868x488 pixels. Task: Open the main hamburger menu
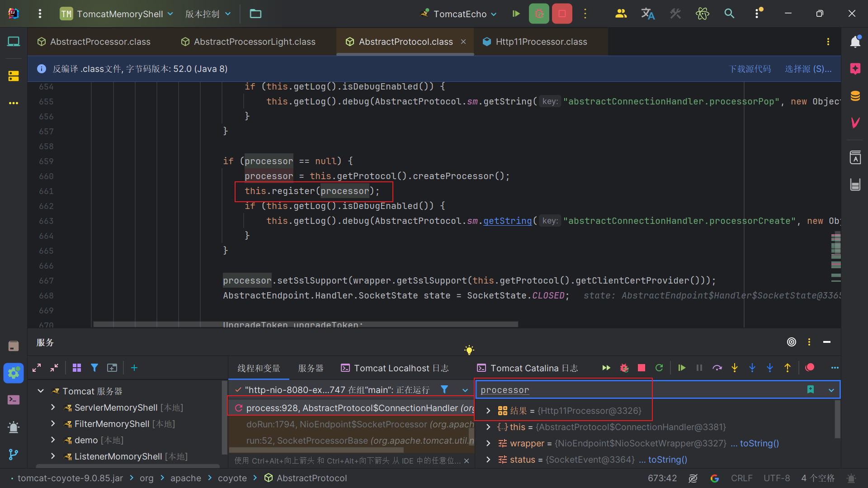40,14
